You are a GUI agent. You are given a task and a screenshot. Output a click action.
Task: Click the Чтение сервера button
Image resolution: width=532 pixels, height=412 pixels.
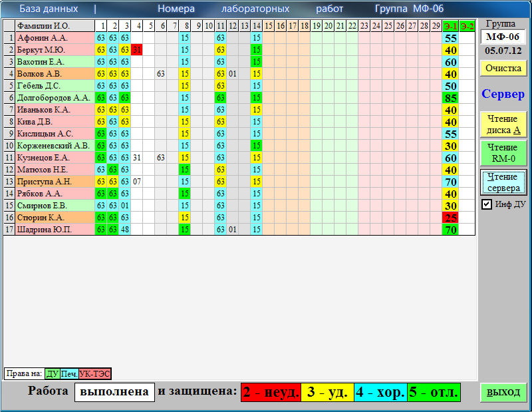(x=503, y=182)
